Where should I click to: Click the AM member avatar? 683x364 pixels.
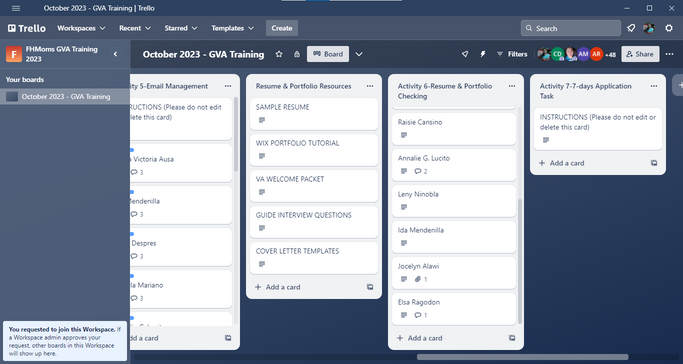[x=583, y=54]
